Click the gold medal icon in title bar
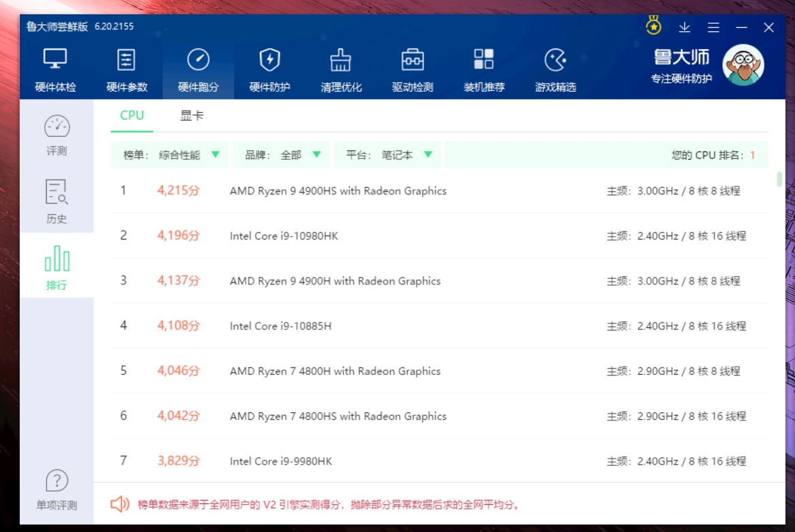The width and height of the screenshot is (795, 532). [653, 26]
